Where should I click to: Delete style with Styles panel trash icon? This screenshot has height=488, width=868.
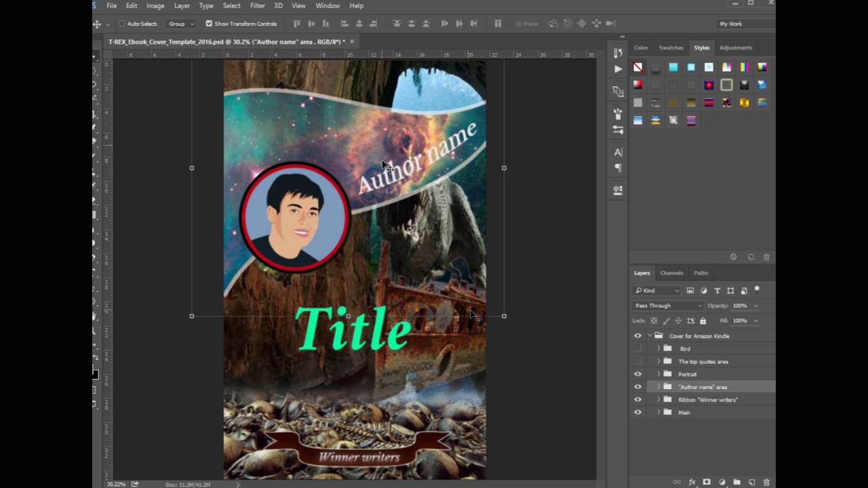(x=766, y=258)
